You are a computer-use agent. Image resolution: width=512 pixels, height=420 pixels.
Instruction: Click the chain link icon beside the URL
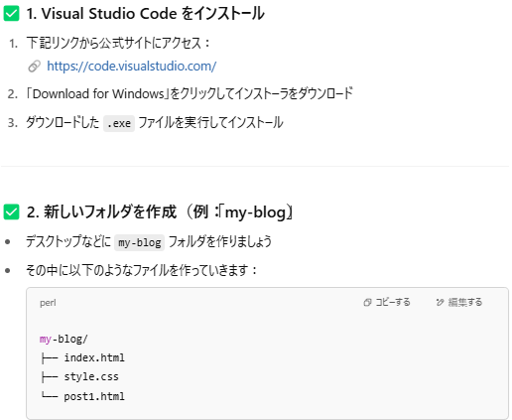pos(34,67)
